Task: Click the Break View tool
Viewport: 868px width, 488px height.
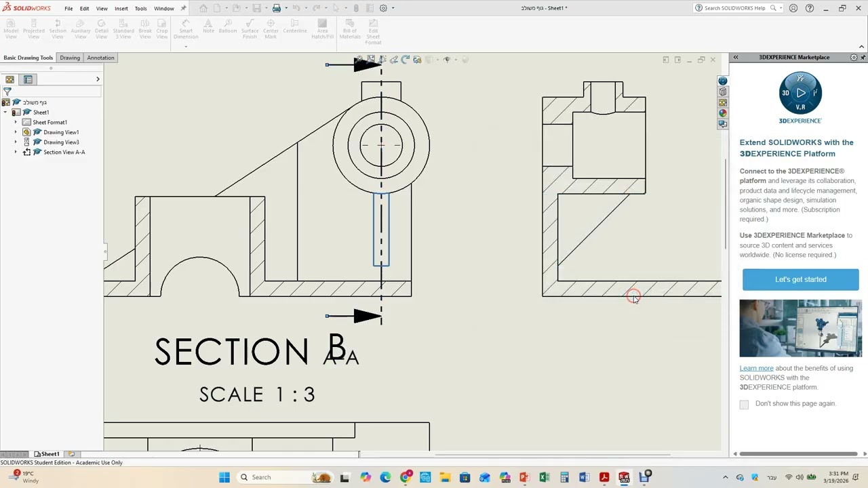Action: [145, 29]
